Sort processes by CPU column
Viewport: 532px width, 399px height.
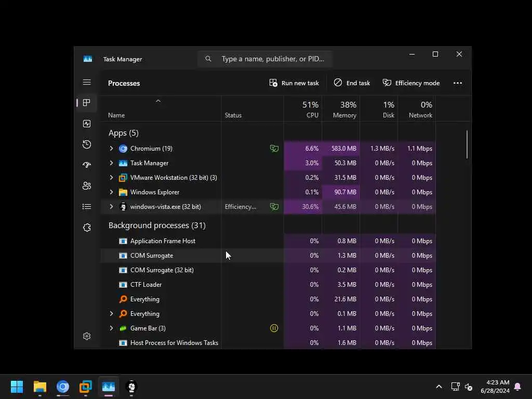pos(303,109)
